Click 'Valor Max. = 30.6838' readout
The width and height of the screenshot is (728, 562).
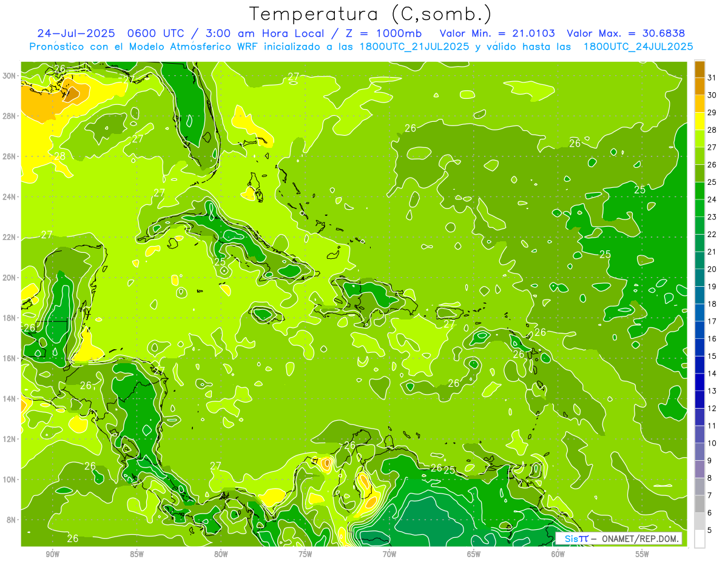626,33
